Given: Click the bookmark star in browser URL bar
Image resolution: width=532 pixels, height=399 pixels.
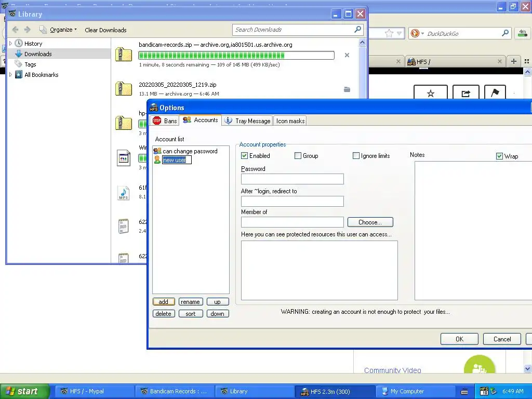Looking at the screenshot, I should [389, 33].
